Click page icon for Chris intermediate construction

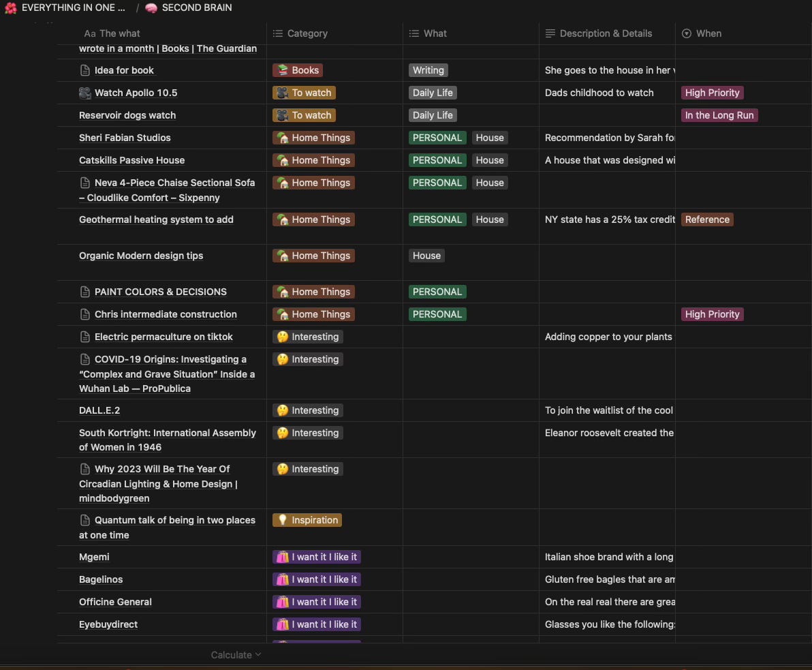[85, 314]
